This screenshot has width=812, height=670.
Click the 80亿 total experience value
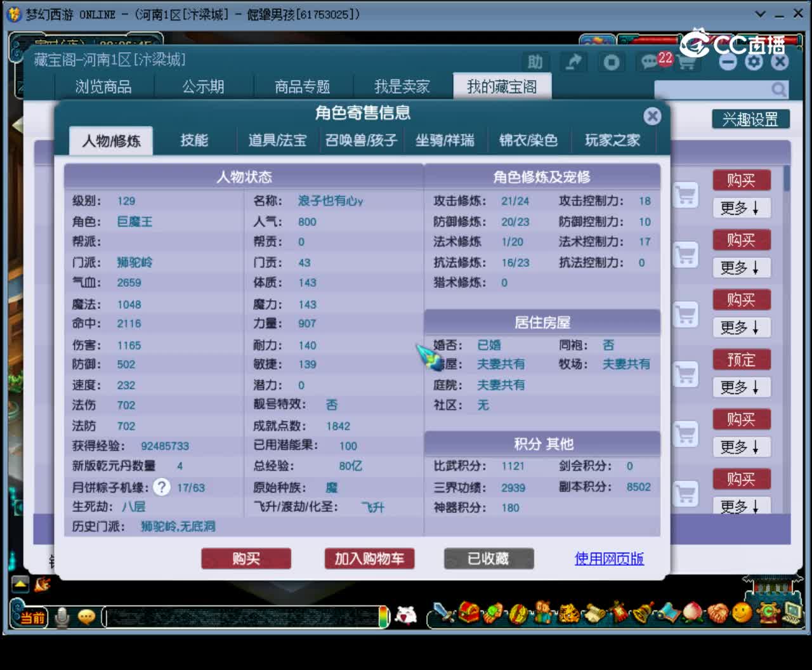pos(350,466)
